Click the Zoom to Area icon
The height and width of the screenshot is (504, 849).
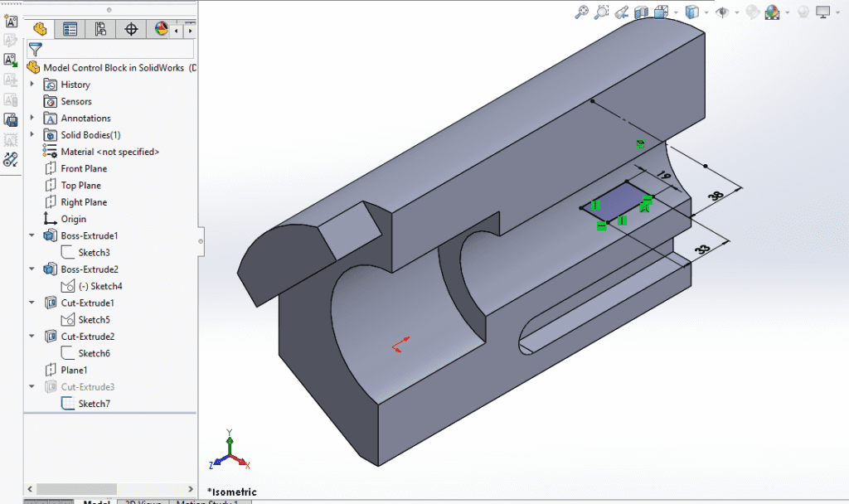601,12
